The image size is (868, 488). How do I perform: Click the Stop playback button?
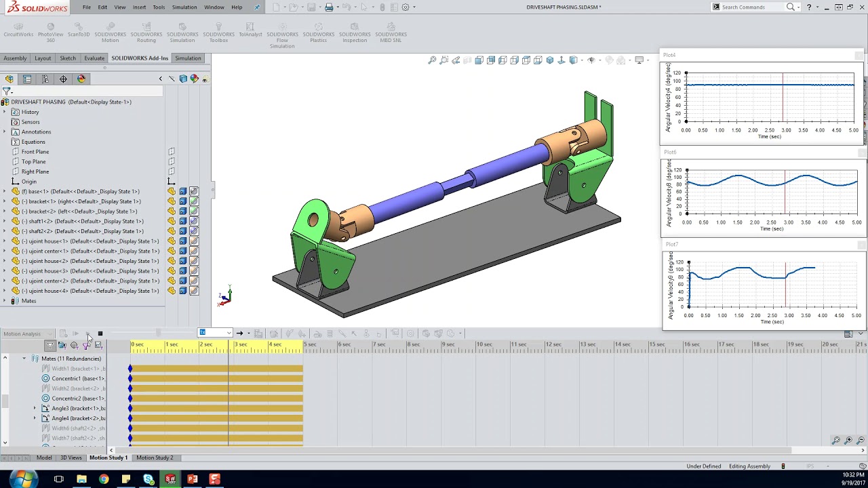point(100,333)
